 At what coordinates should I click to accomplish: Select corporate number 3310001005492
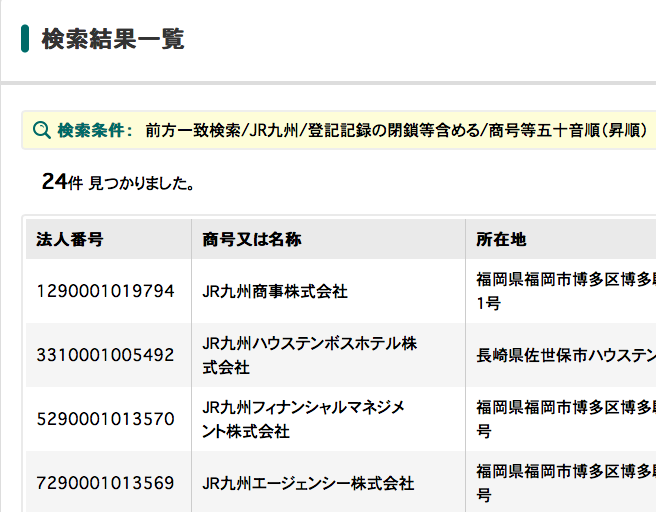105,355
